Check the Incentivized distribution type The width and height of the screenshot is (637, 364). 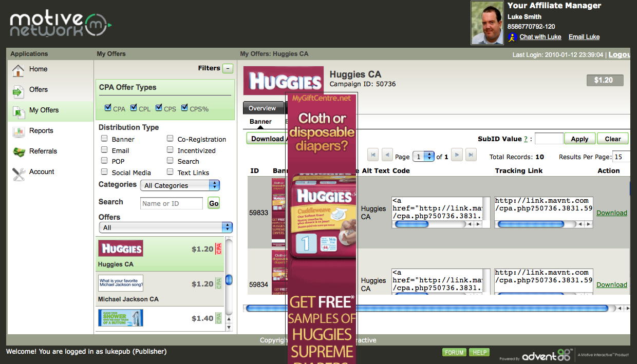(170, 150)
